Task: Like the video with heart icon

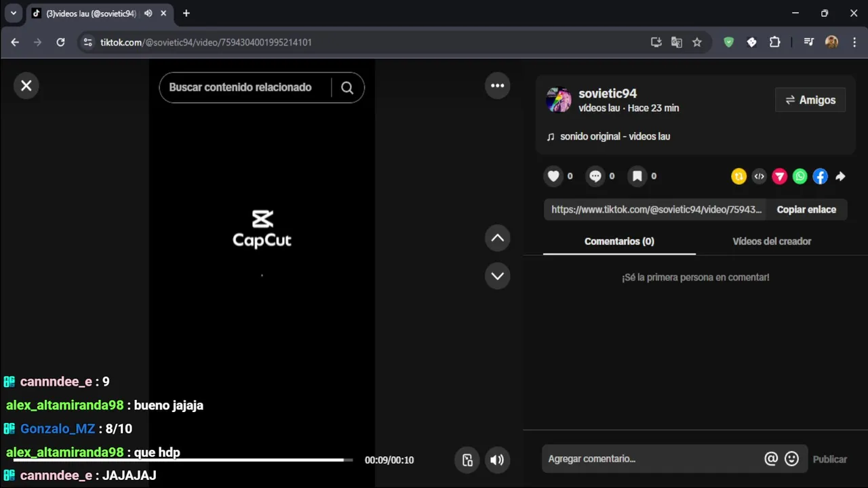Action: tap(553, 176)
